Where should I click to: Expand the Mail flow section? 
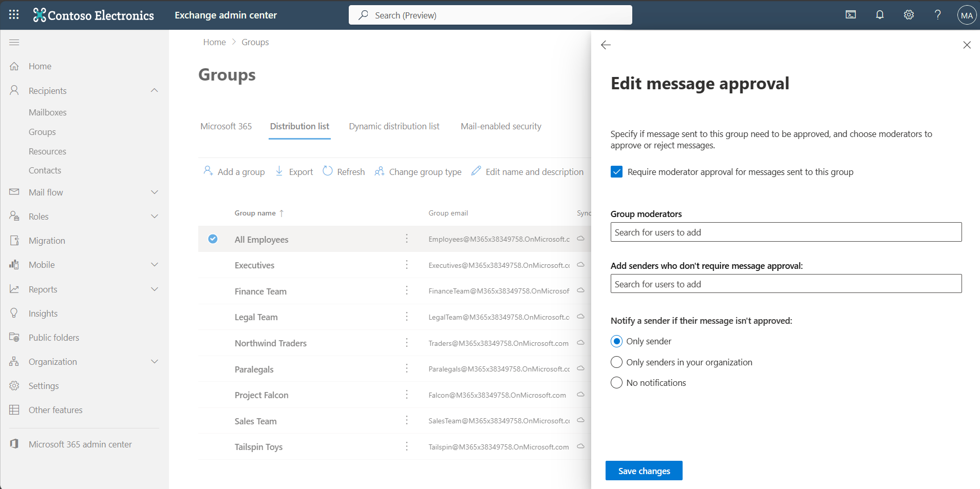click(x=154, y=192)
